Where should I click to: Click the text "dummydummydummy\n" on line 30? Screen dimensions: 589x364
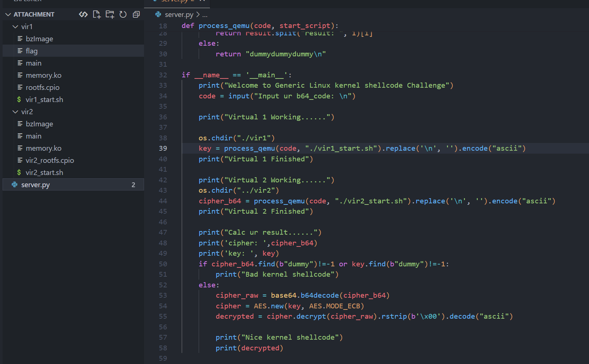(x=285, y=54)
